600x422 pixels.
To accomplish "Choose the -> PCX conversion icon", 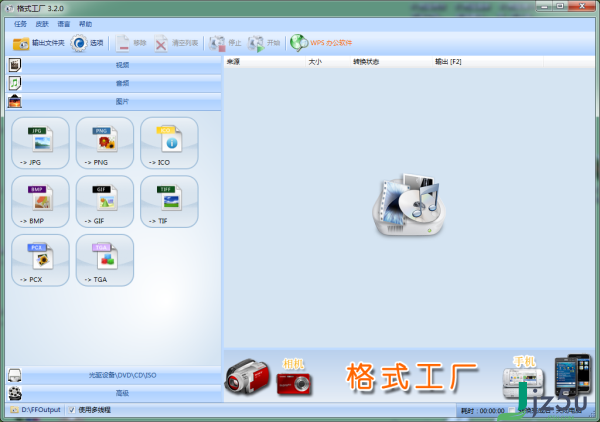I will [x=41, y=260].
